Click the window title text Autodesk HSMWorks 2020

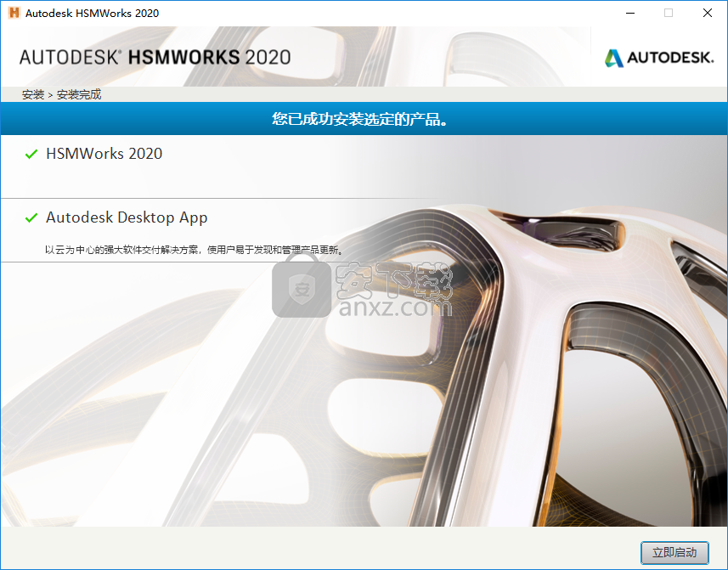[x=92, y=13]
